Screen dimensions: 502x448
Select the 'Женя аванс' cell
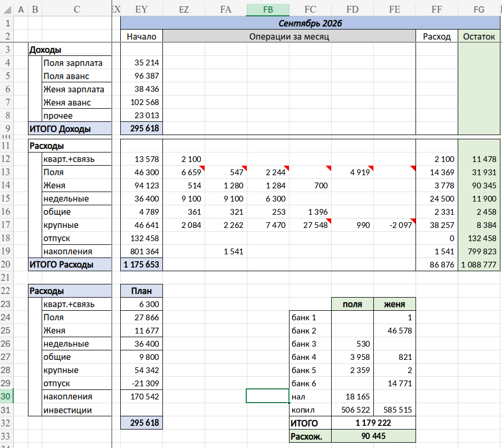tap(77, 102)
